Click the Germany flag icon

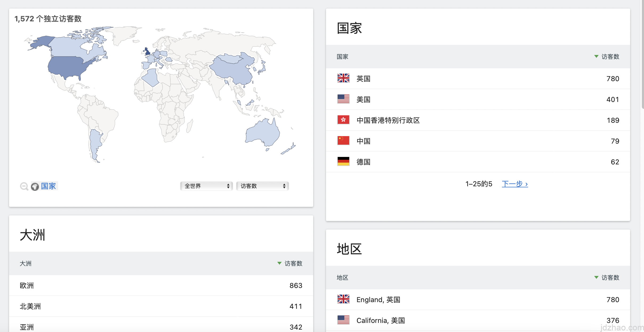pyautogui.click(x=343, y=161)
